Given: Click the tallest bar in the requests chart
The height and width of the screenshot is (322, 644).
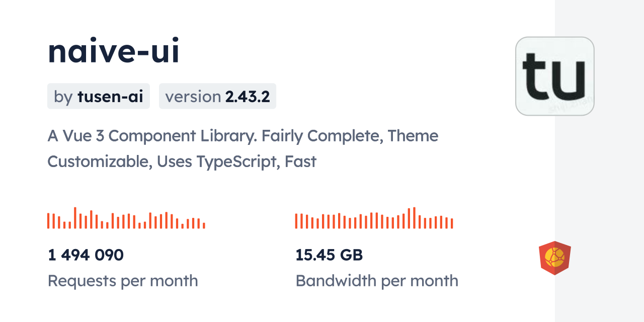Looking at the screenshot, I should [x=75, y=218].
